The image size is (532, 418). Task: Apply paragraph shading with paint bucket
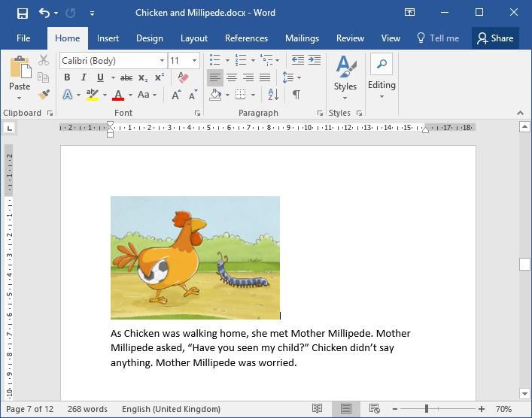tap(215, 95)
